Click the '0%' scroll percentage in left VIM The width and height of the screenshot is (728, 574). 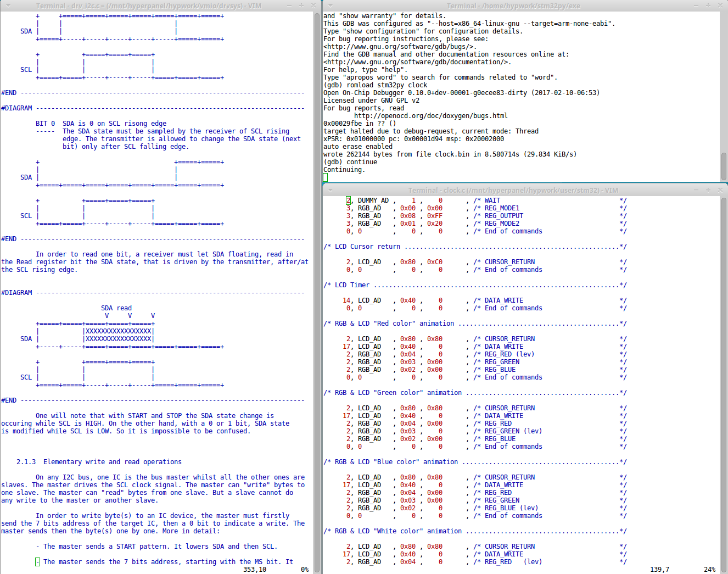305,570
